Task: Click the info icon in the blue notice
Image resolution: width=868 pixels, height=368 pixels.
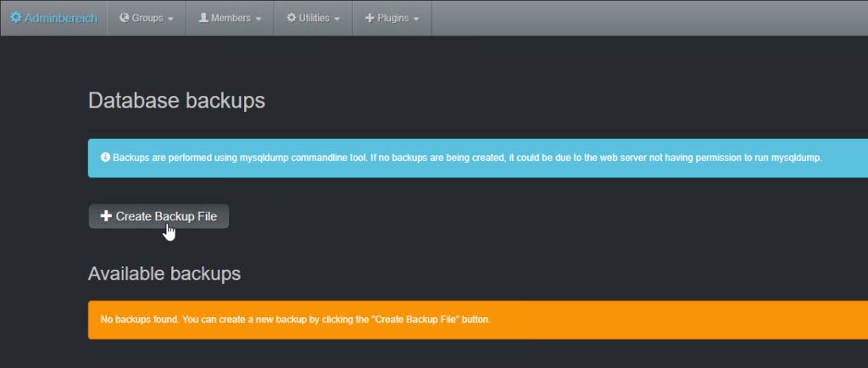Action: [105, 157]
